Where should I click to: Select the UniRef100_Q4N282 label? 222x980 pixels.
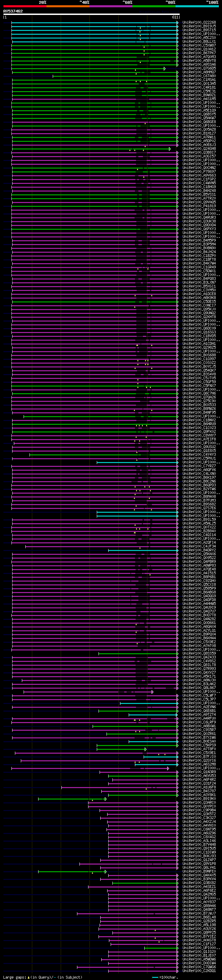click(199, 619)
